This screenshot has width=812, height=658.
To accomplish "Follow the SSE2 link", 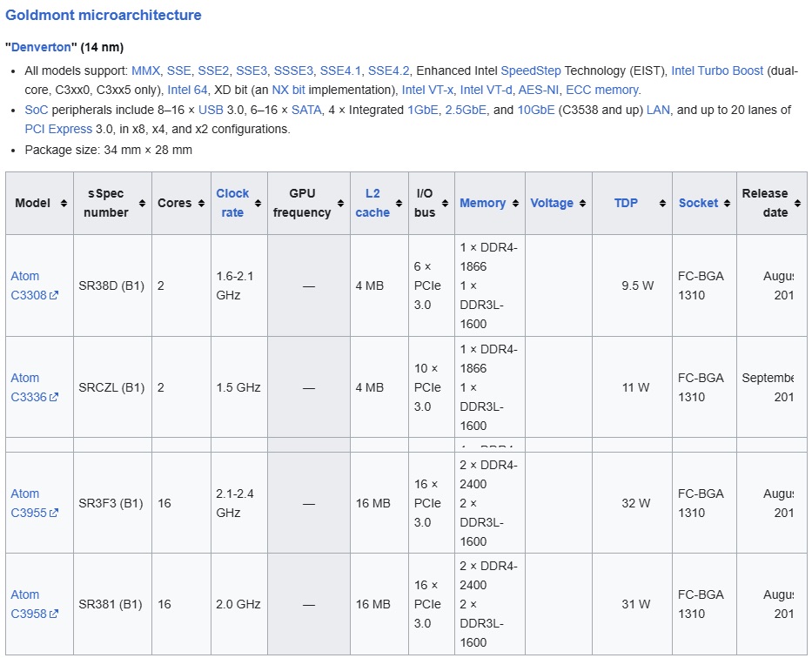I will coord(213,70).
